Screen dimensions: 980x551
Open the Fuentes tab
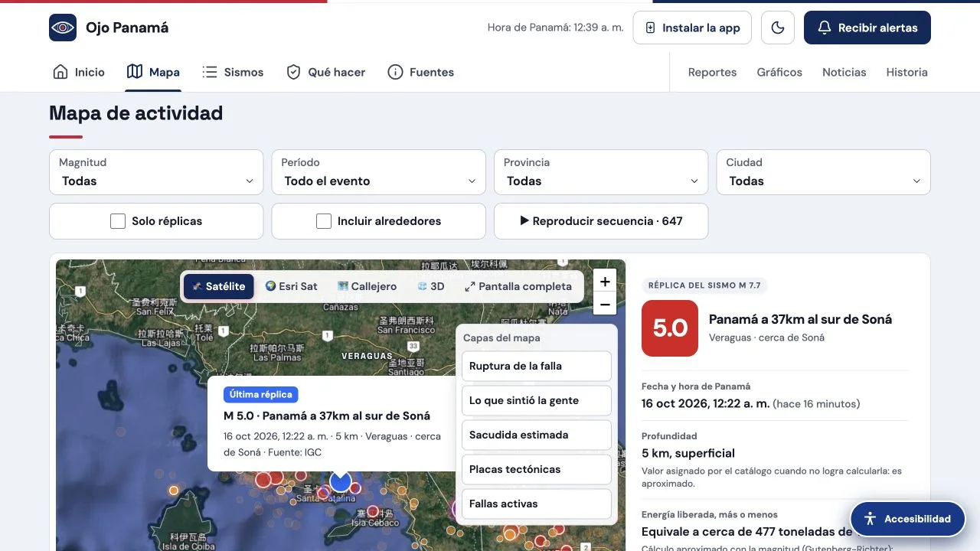tap(420, 72)
